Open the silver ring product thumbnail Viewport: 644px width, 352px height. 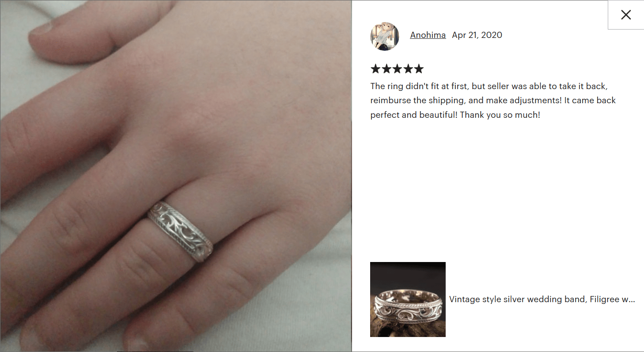(x=408, y=300)
